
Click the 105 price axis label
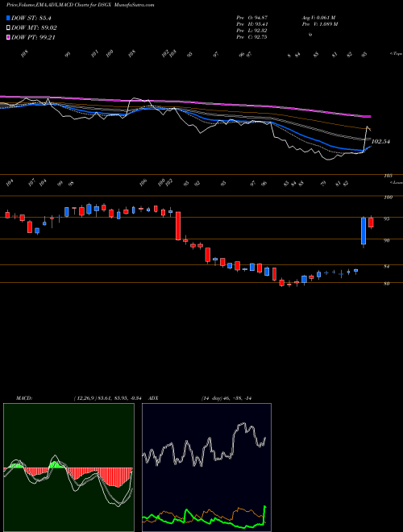pyautogui.click(x=388, y=176)
